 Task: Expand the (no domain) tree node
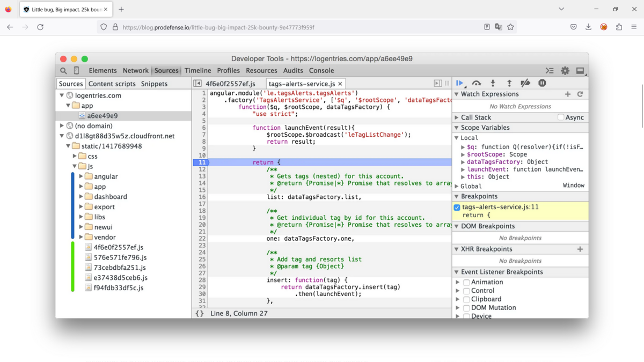tap(62, 125)
